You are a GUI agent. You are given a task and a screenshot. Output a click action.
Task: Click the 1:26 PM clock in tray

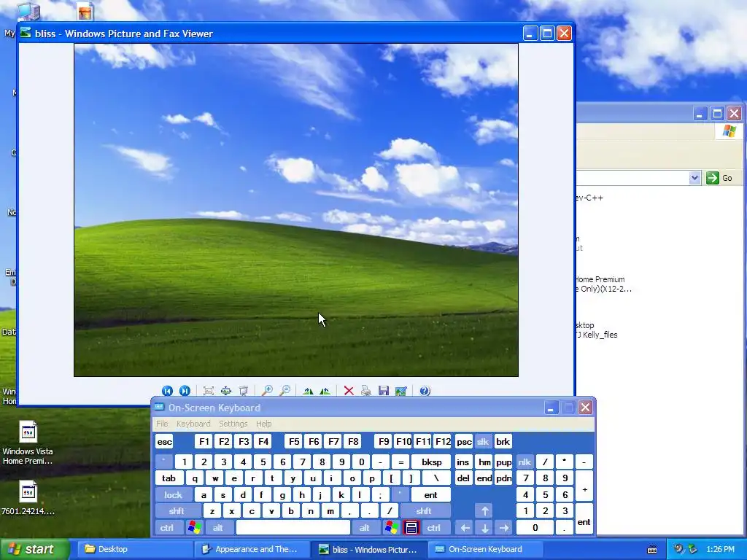720,550
